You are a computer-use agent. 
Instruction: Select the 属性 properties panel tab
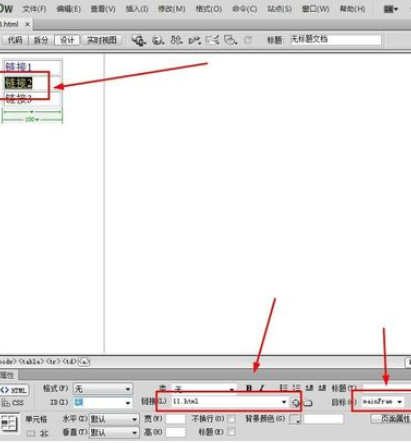(x=8, y=375)
